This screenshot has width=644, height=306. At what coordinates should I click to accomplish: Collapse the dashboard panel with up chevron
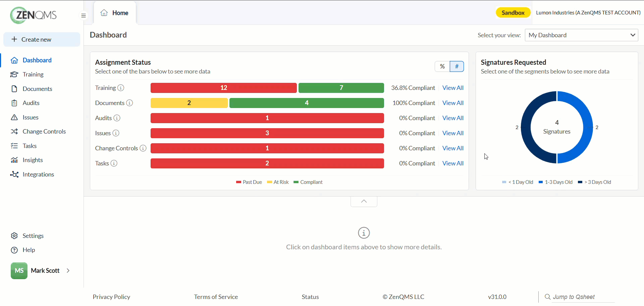tap(364, 201)
